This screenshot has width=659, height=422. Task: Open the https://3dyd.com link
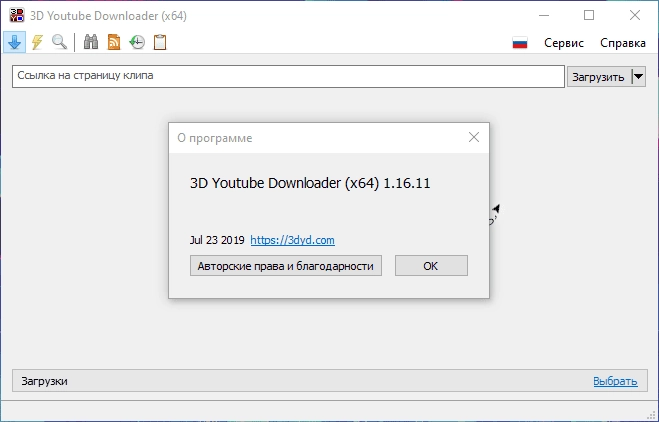point(293,240)
